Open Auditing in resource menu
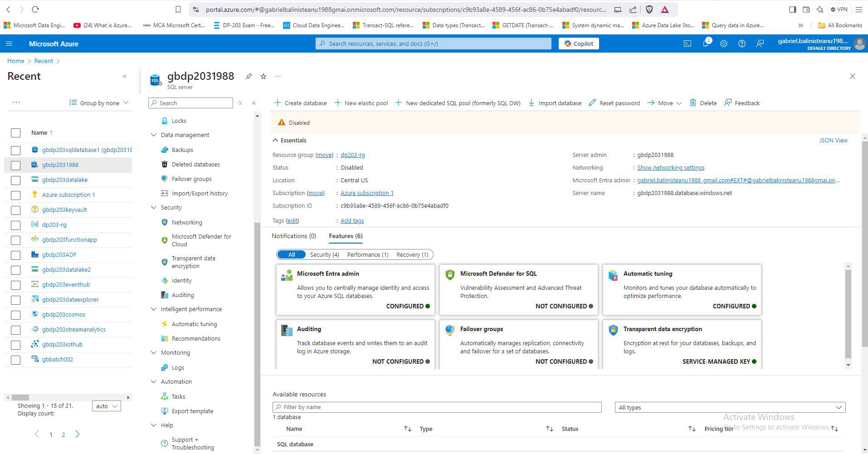This screenshot has height=454, width=868. click(x=183, y=295)
